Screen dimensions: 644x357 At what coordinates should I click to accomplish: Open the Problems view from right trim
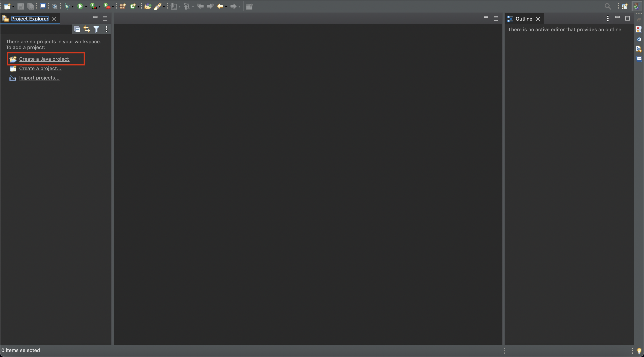(x=639, y=29)
